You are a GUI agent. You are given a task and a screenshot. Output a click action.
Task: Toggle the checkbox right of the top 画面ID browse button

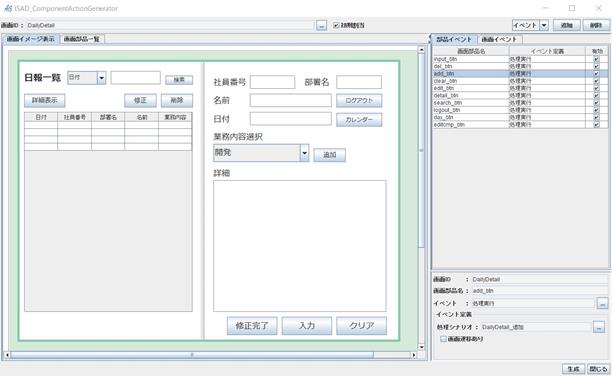click(x=336, y=25)
